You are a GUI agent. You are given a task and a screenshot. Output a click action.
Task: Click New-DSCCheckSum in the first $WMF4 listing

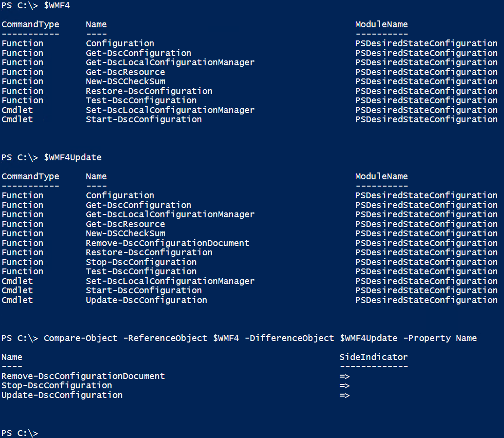[x=125, y=81]
